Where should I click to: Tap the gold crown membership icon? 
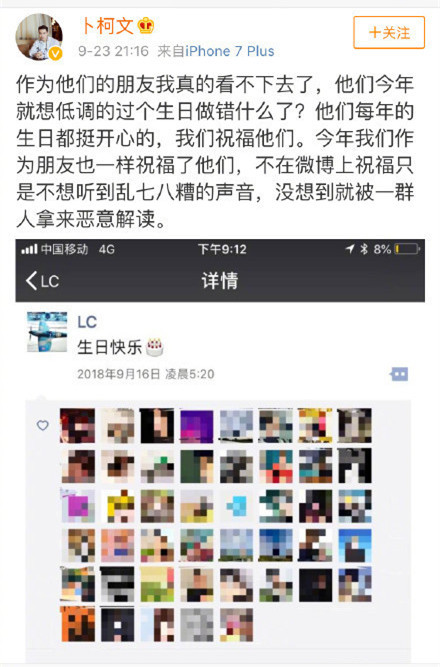point(146,26)
